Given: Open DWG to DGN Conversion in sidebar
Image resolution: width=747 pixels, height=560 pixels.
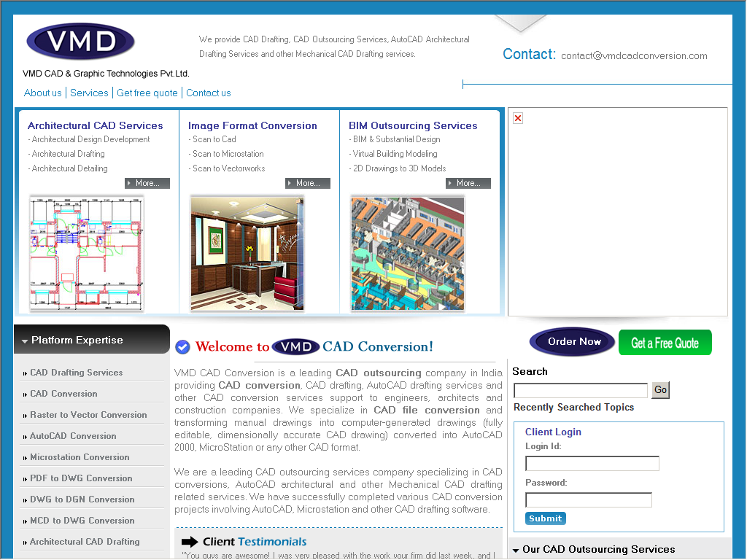Looking at the screenshot, I should tap(82, 499).
